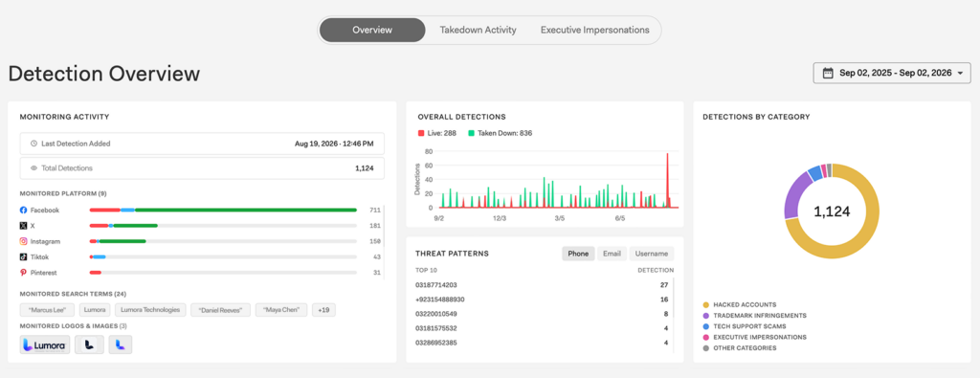Select the "Daniel Reeves" search term chip
Image resolution: width=980 pixels, height=378 pixels.
pyautogui.click(x=221, y=310)
